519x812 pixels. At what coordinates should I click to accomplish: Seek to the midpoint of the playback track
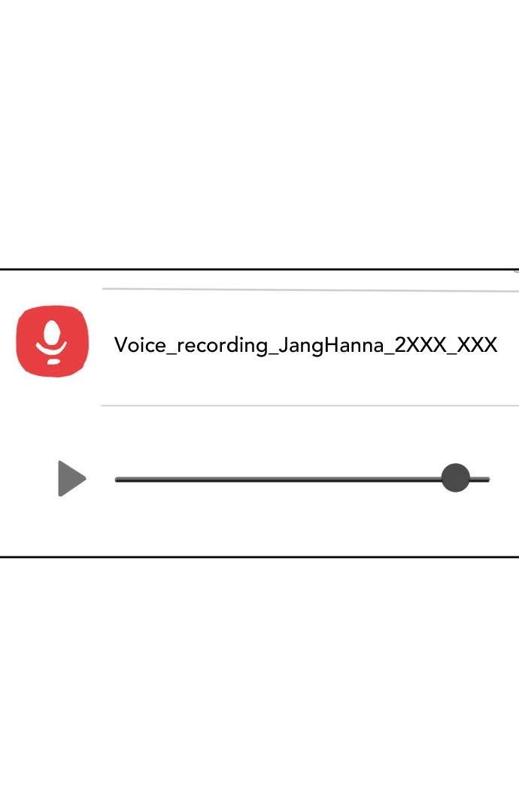point(302,480)
